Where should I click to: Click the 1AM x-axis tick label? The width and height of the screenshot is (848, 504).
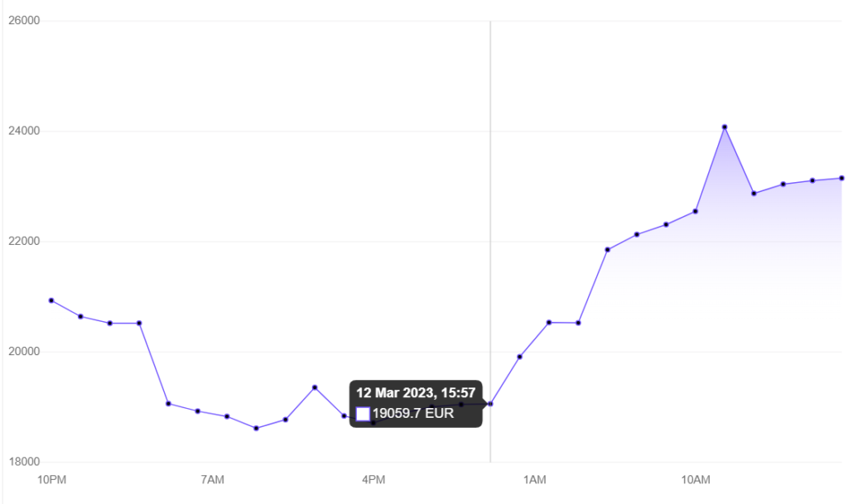pos(534,479)
